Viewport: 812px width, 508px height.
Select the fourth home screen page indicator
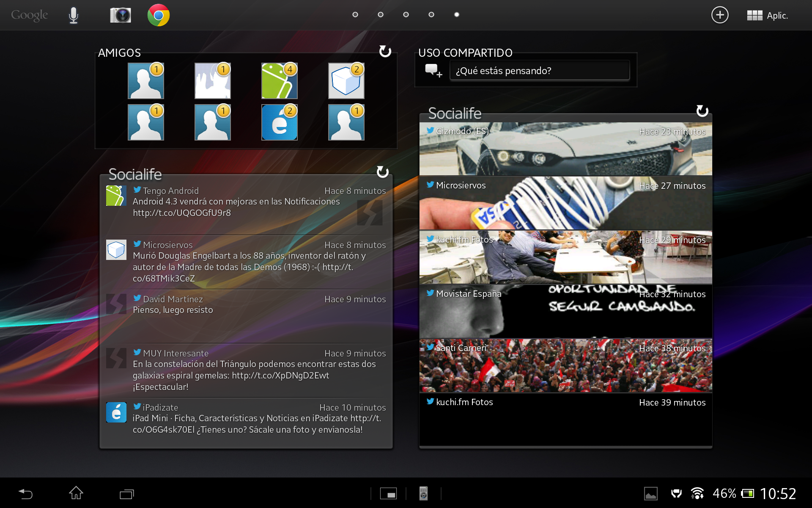[431, 14]
